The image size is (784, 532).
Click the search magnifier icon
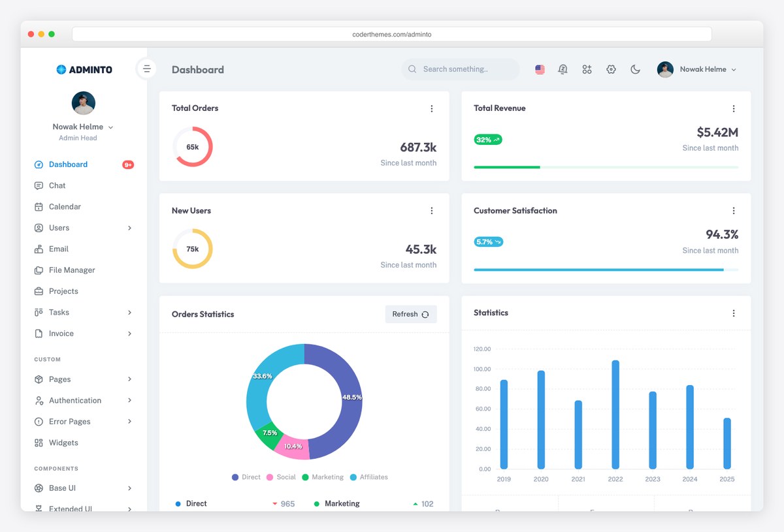click(412, 69)
